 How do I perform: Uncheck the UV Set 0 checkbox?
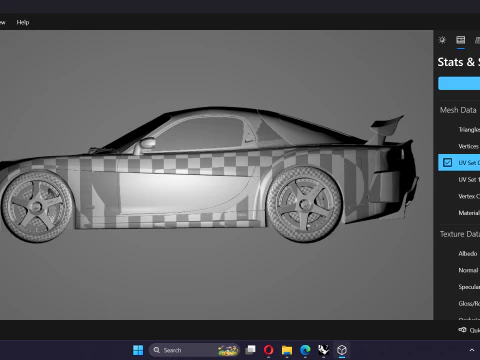(447, 163)
